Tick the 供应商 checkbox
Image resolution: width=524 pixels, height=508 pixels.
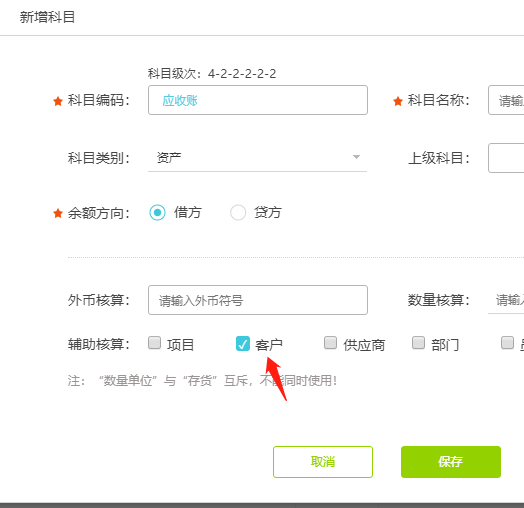[330, 343]
